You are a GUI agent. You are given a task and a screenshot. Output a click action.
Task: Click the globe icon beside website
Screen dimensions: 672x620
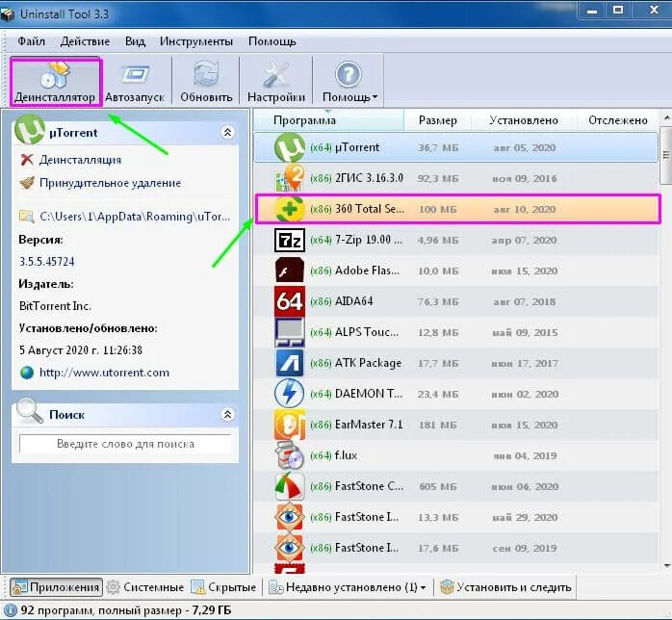pyautogui.click(x=27, y=373)
